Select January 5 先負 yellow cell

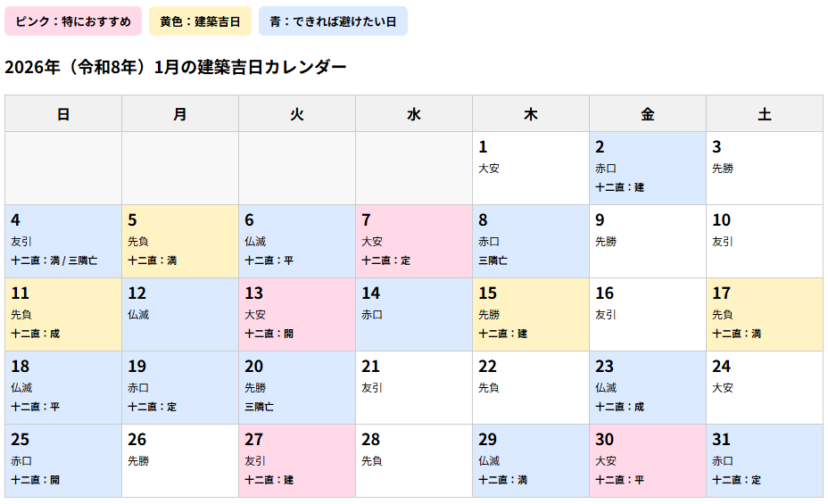[x=180, y=241]
